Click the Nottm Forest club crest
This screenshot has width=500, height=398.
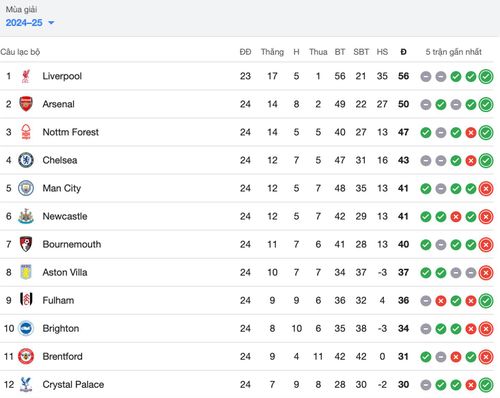pos(26,132)
